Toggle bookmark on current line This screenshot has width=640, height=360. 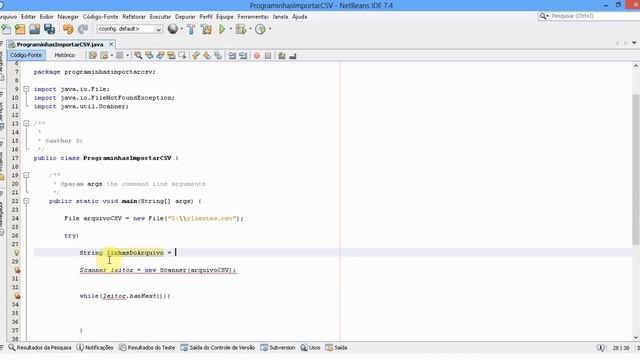(x=218, y=56)
